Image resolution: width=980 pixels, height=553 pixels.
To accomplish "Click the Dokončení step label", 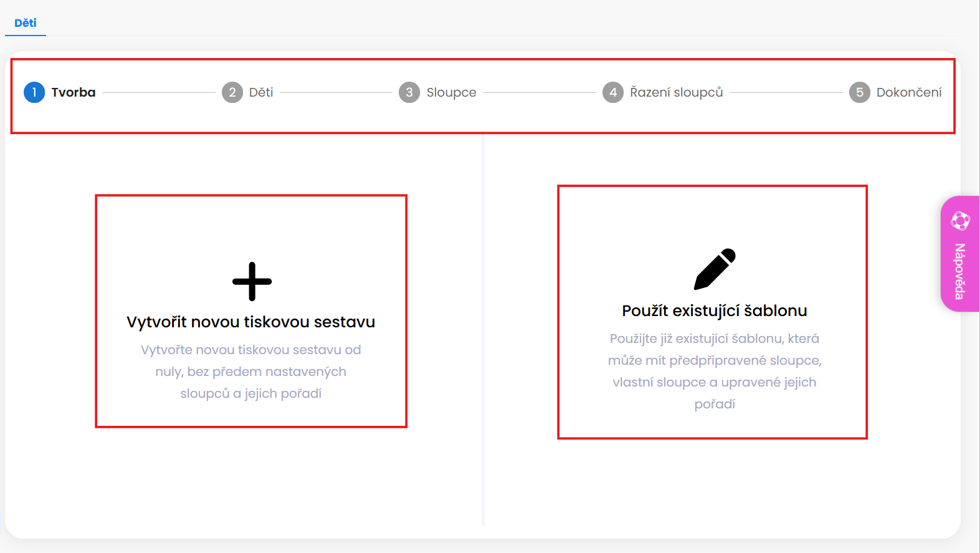I will (x=909, y=92).
